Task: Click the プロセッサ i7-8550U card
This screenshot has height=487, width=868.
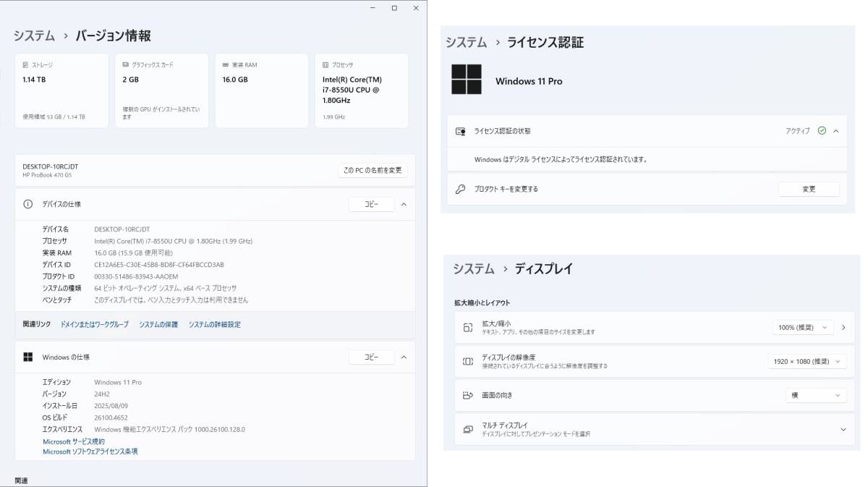Action: [x=362, y=90]
